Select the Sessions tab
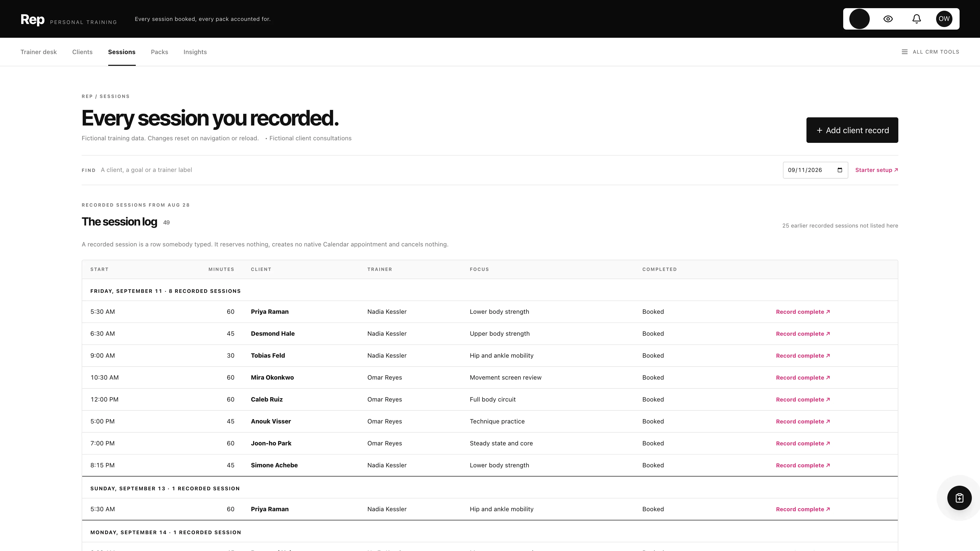Viewport: 980px width, 551px height. click(122, 52)
